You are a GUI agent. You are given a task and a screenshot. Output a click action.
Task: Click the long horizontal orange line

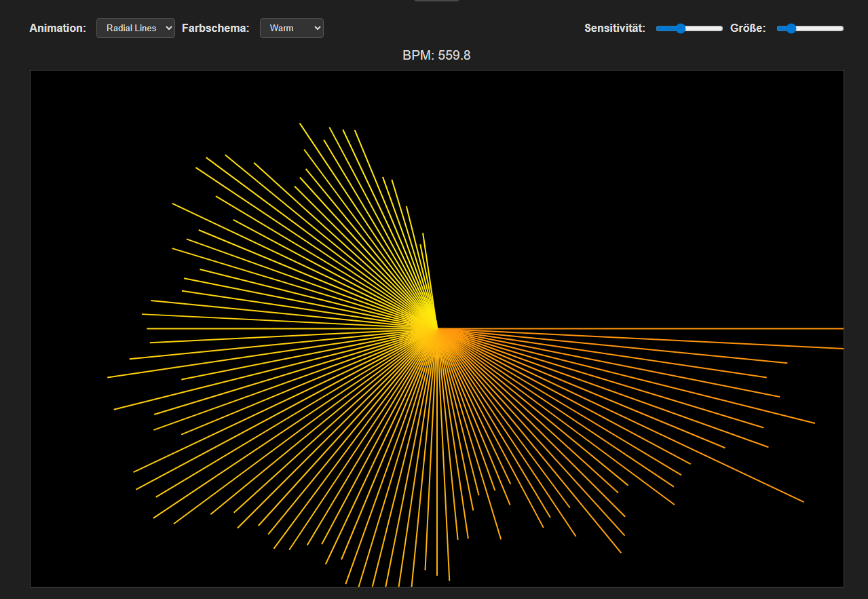[x=679, y=328]
